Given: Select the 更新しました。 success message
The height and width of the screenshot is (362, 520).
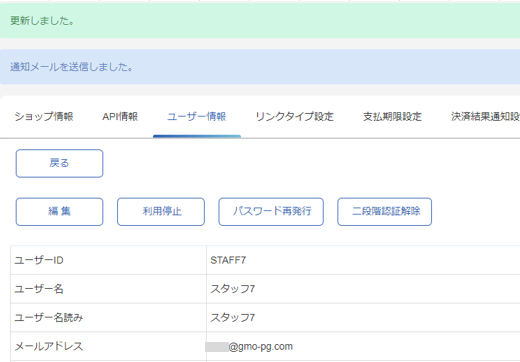Looking at the screenshot, I should point(42,21).
